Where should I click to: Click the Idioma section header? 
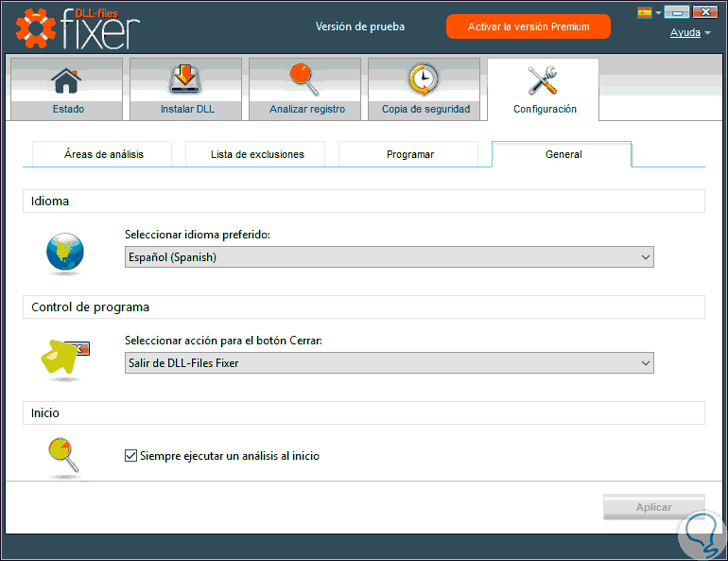[x=364, y=202]
